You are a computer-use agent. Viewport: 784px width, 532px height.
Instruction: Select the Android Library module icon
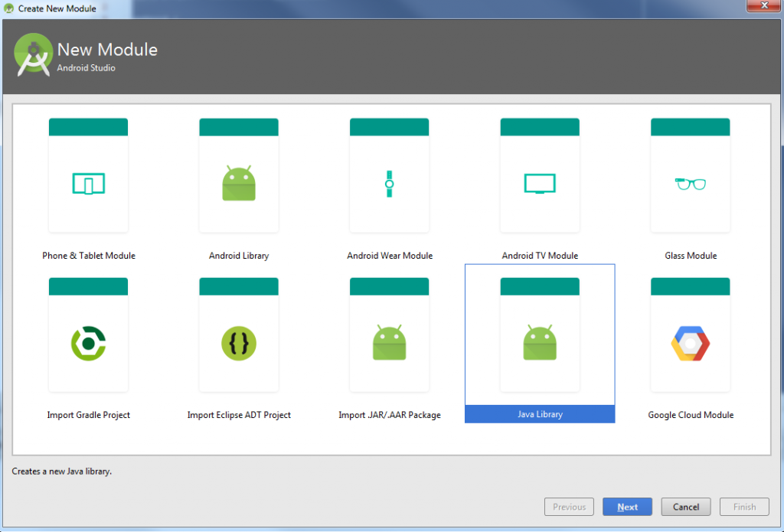tap(238, 175)
